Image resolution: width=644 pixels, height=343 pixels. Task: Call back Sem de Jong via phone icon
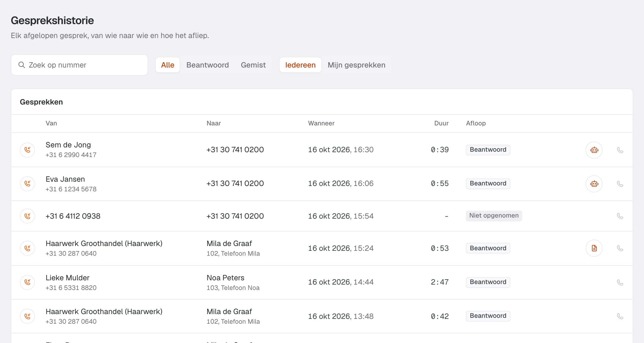[620, 150]
